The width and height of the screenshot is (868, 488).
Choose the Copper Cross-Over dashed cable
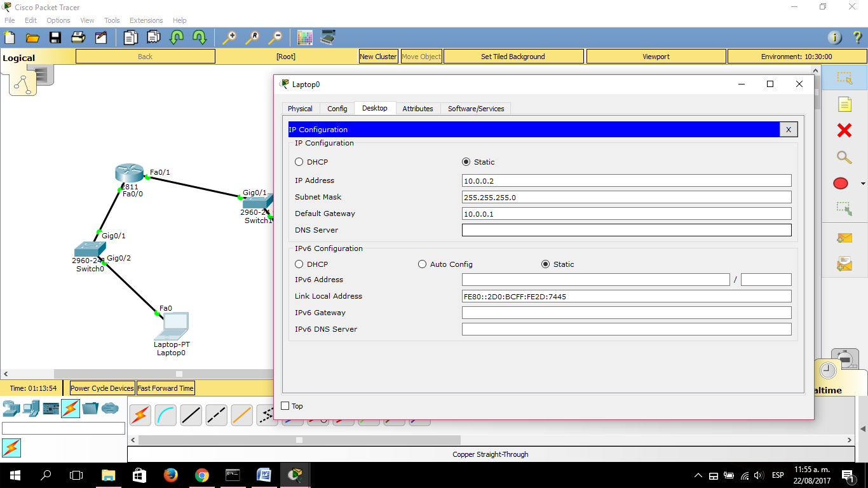click(x=217, y=415)
